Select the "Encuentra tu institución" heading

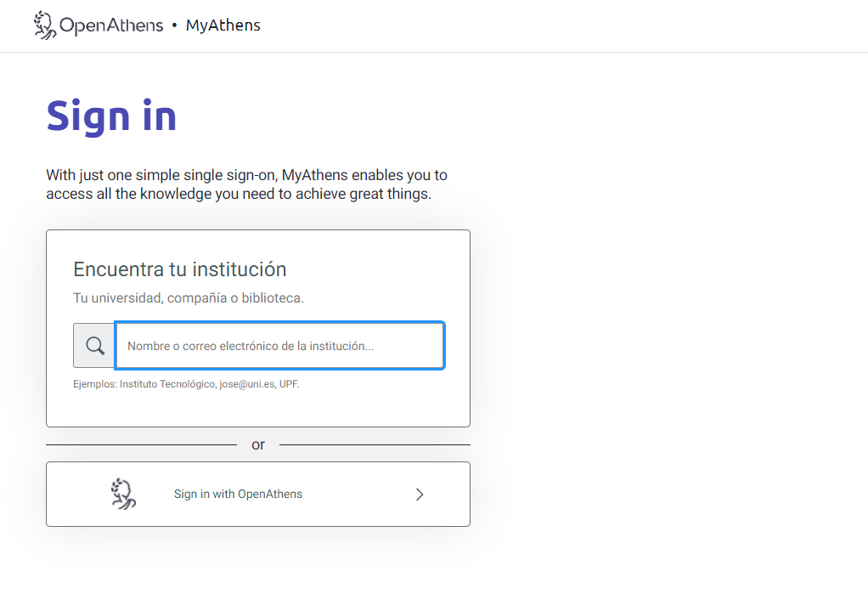180,269
